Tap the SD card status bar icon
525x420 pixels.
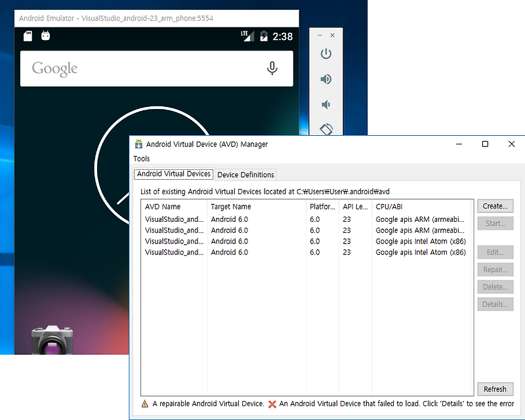(x=28, y=36)
